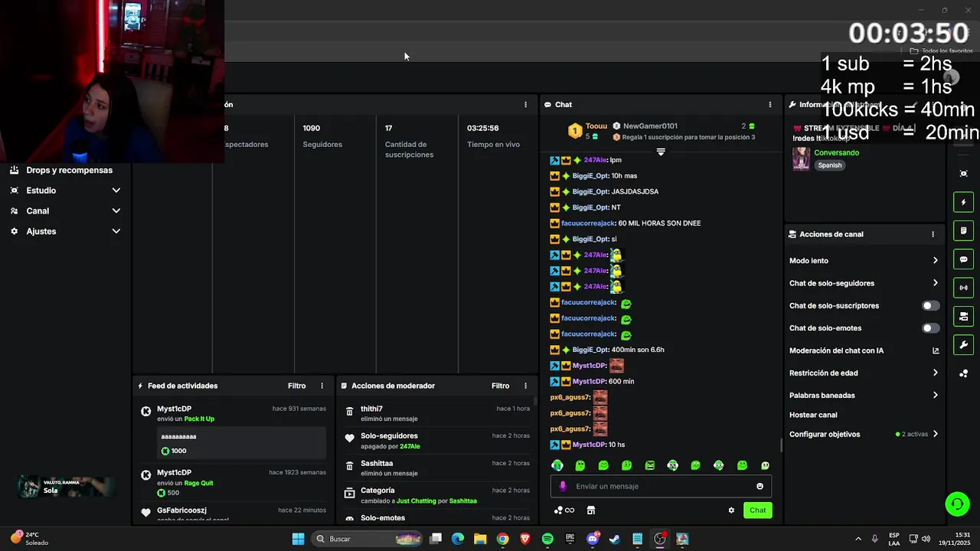Click the focus frame sidebar icon

[964, 174]
